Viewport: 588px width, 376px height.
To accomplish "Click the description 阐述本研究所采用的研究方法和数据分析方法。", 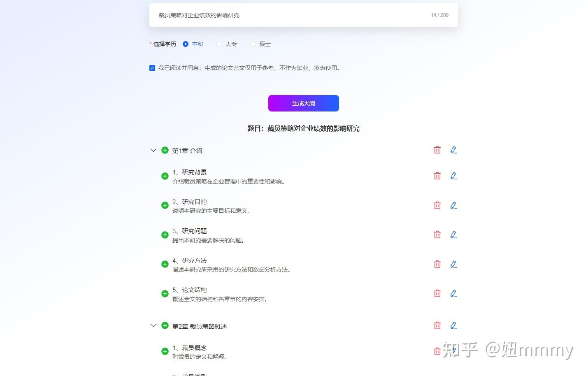I will click(x=232, y=269).
